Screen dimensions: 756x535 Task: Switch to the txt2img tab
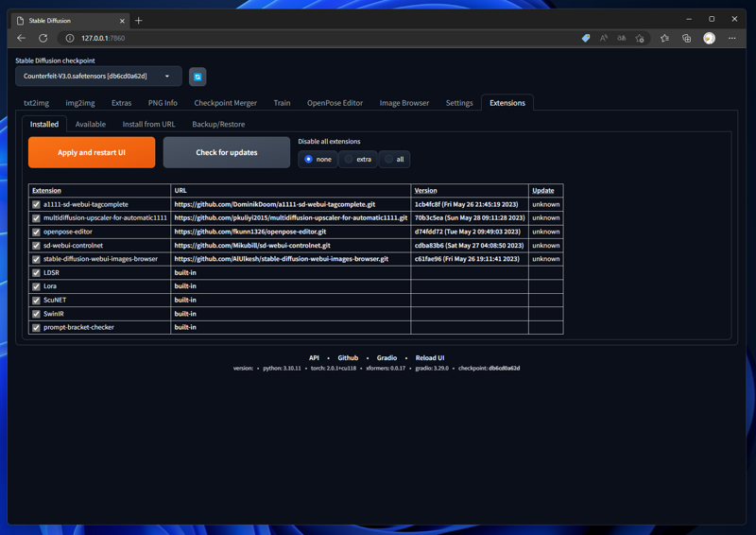click(36, 103)
